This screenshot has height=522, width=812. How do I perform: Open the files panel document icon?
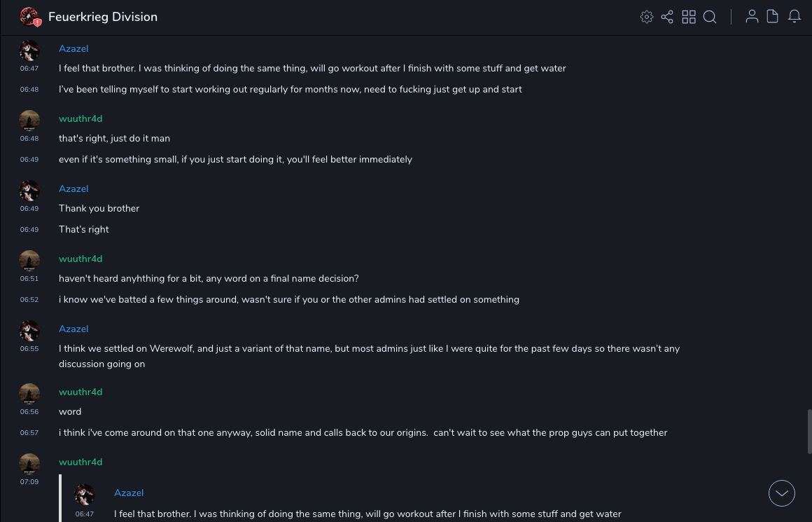(773, 17)
